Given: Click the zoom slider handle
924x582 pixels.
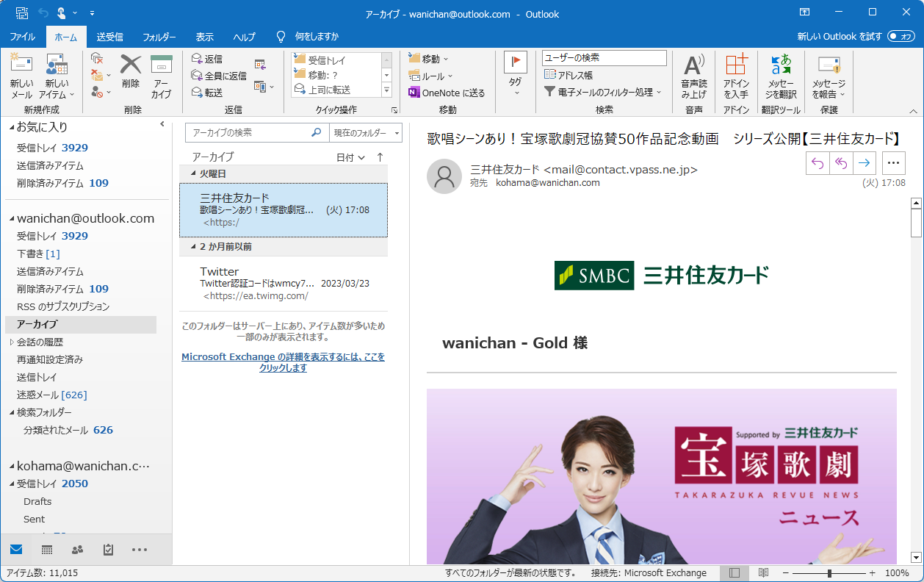Looking at the screenshot, I should [x=829, y=573].
